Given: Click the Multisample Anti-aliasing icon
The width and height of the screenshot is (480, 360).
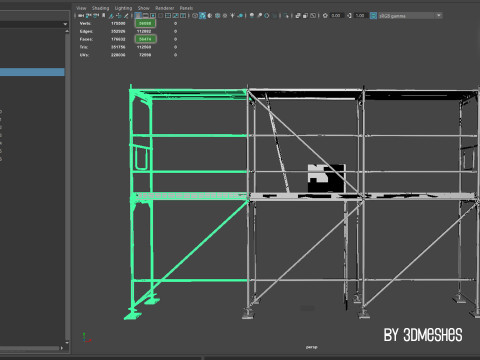Looking at the screenshot, I should [x=267, y=16].
